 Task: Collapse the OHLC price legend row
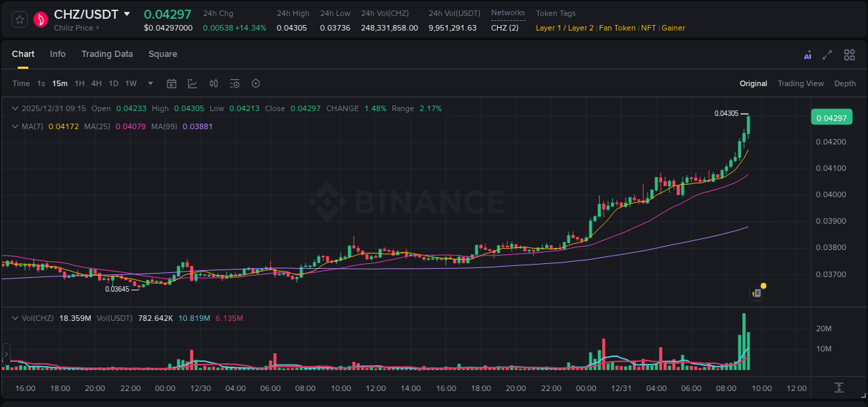coord(15,108)
